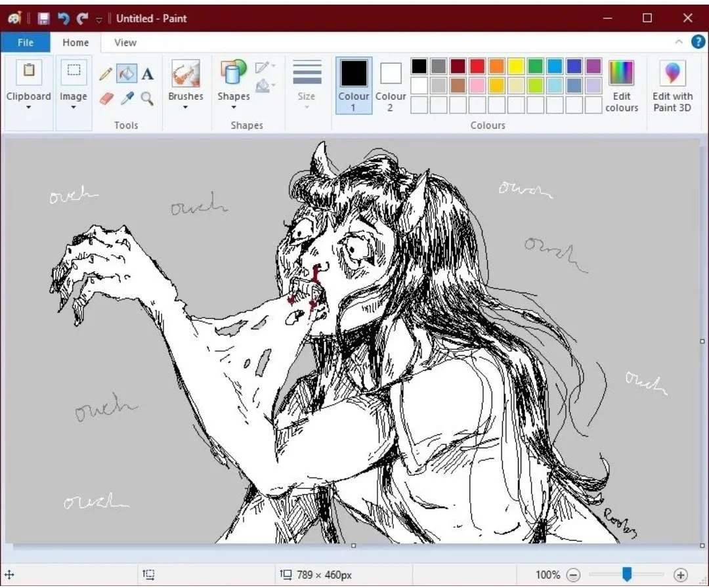The height and width of the screenshot is (588, 709).
Task: Click the right-middle canvas resize handle
Action: click(702, 341)
